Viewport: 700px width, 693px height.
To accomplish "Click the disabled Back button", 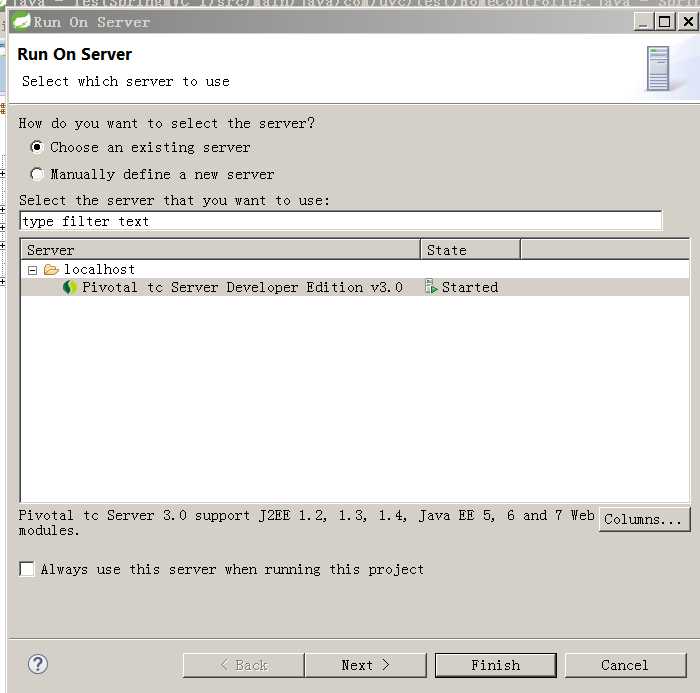I will pos(244,665).
